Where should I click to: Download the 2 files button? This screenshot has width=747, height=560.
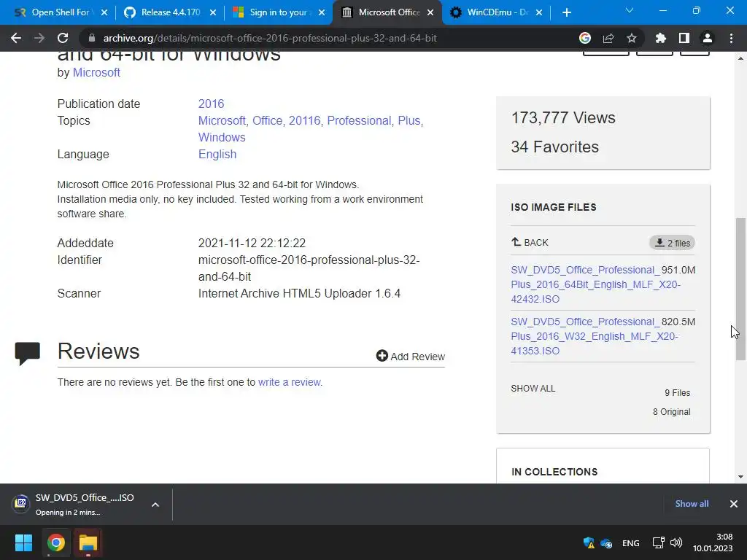pos(672,243)
